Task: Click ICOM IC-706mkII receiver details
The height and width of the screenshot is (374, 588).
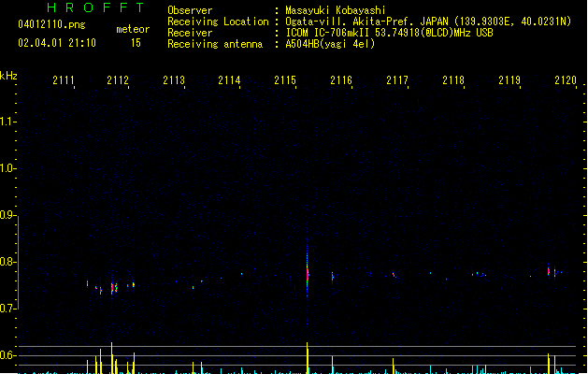Action: [x=389, y=33]
